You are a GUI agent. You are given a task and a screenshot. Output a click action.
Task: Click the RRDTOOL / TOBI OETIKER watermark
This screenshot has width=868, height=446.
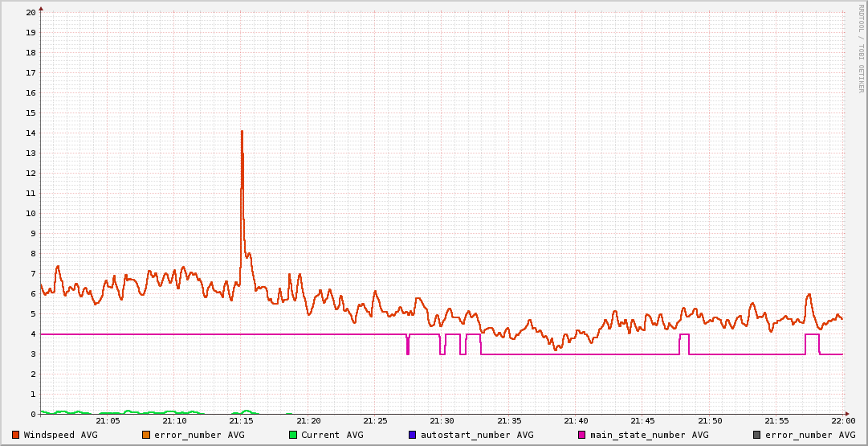[x=862, y=48]
